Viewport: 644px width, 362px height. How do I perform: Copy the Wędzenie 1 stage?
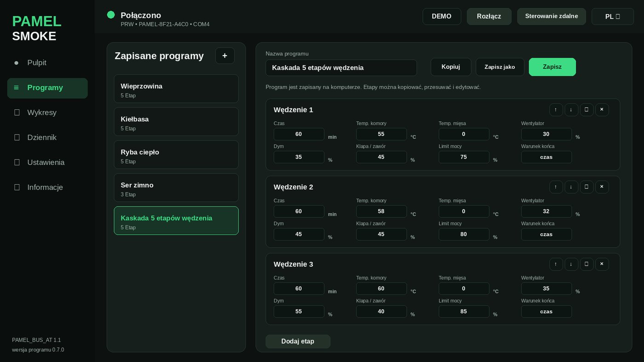pos(586,110)
